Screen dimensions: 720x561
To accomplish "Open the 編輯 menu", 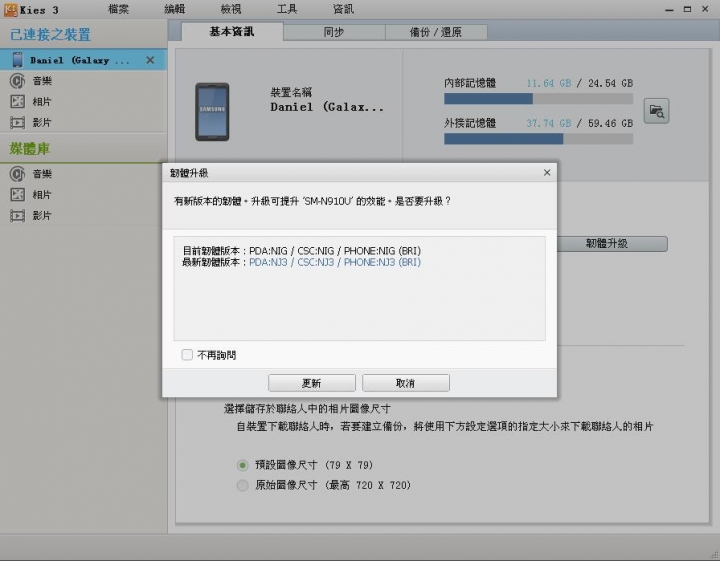I will tap(174, 9).
